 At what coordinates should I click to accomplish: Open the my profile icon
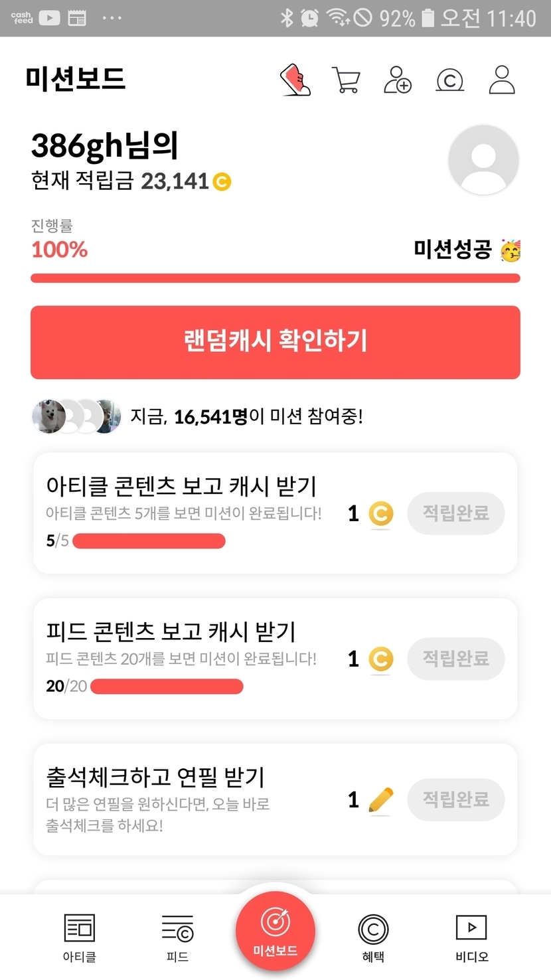coord(502,80)
